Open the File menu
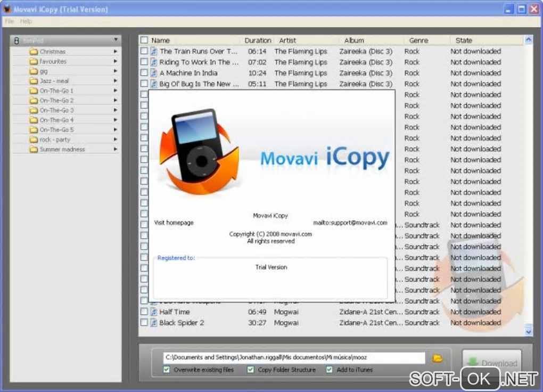The height and width of the screenshot is (392, 543). 10,21
